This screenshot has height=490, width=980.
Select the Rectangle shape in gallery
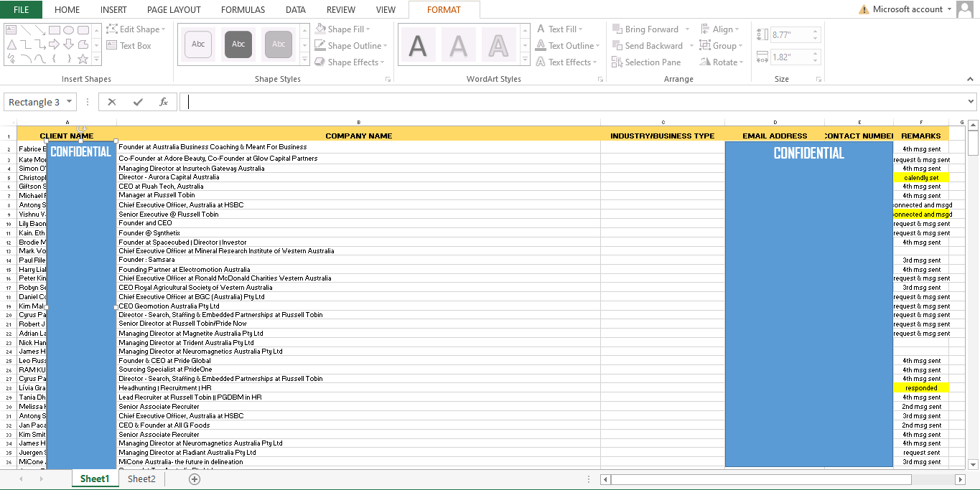click(x=55, y=30)
